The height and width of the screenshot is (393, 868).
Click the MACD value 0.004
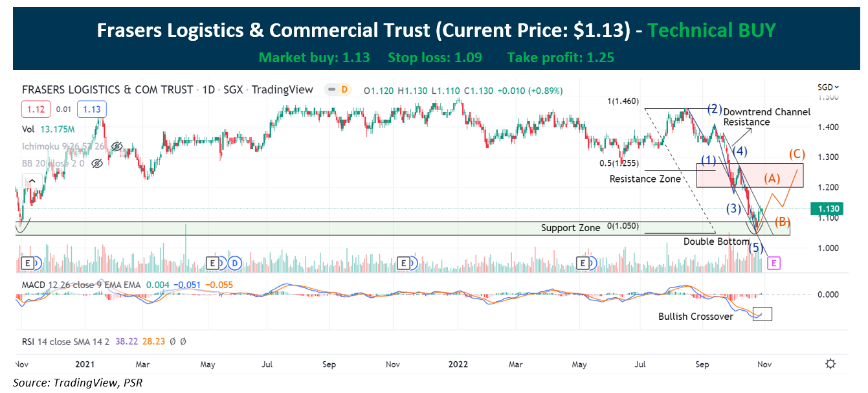pyautogui.click(x=158, y=284)
